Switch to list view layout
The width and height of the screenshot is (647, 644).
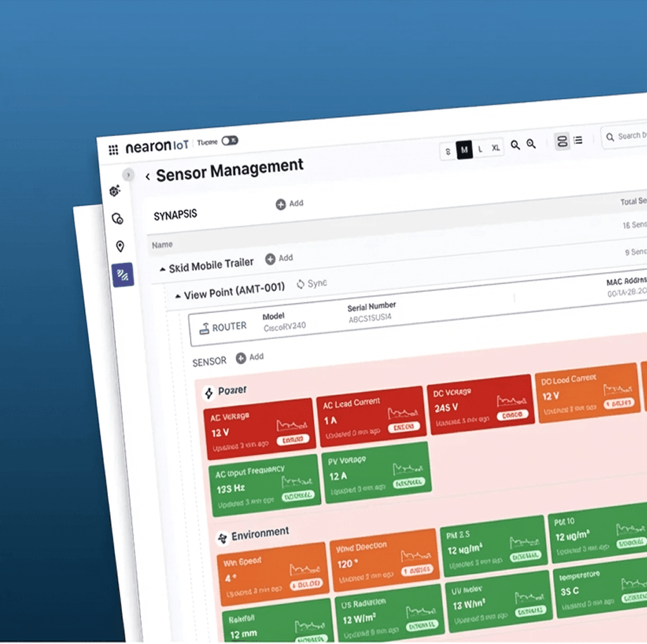pyautogui.click(x=578, y=140)
